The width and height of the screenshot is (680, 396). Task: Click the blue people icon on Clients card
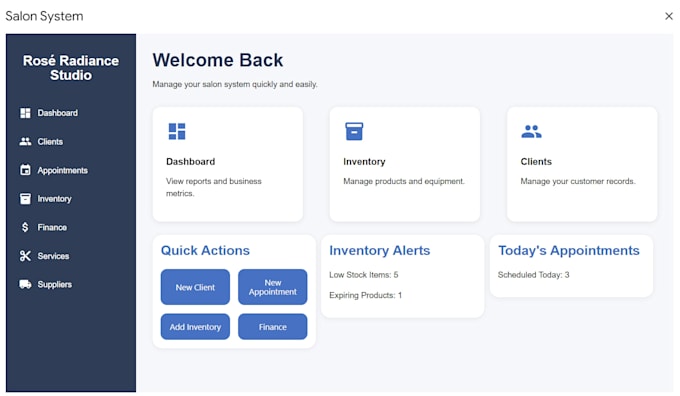click(x=531, y=131)
